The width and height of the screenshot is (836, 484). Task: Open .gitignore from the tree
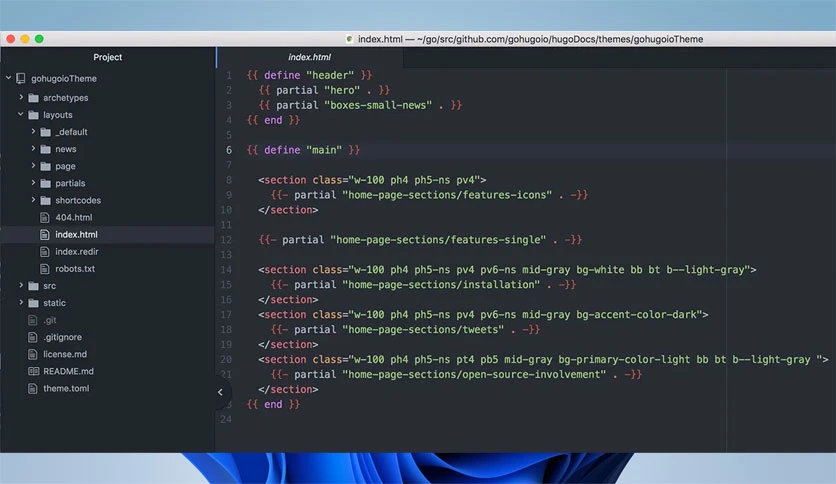tap(62, 337)
